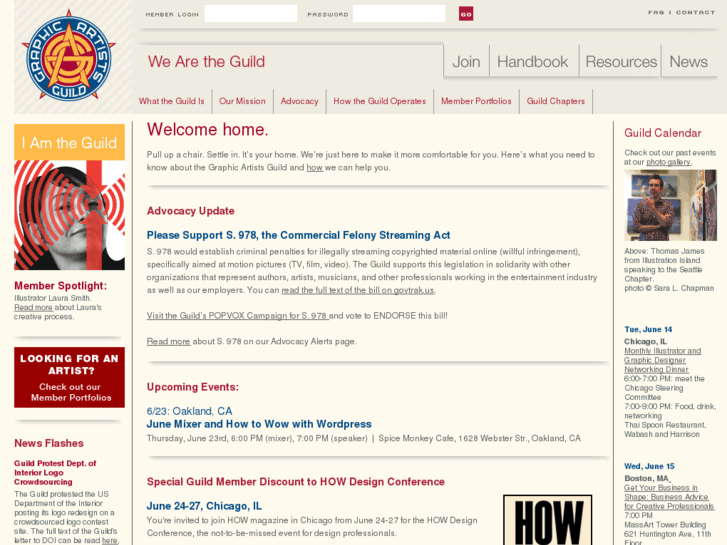Click the Member Spotlight heading
The width and height of the screenshot is (727, 545).
coord(60,286)
